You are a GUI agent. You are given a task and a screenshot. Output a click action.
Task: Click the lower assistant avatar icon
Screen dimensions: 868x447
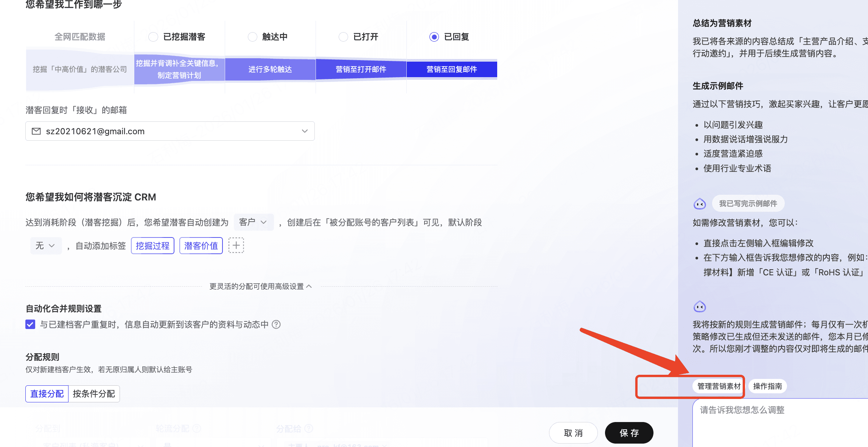coord(700,307)
